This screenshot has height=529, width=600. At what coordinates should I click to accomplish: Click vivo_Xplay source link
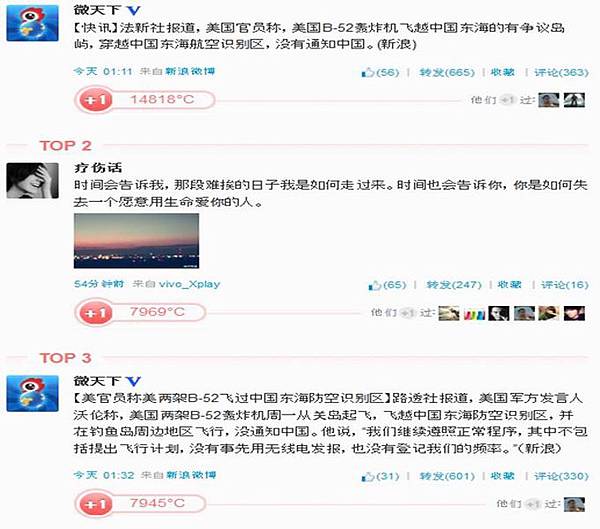tap(189, 284)
